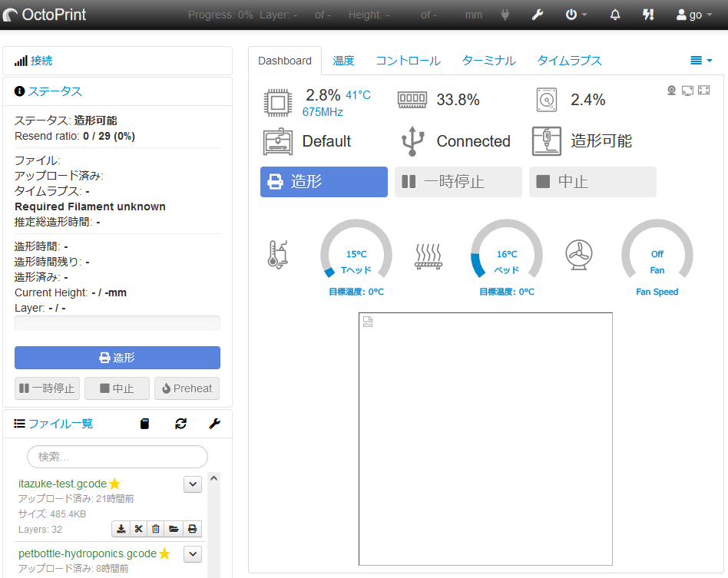
Task: Toggle dashboard fullscreen icon
Action: point(704,90)
